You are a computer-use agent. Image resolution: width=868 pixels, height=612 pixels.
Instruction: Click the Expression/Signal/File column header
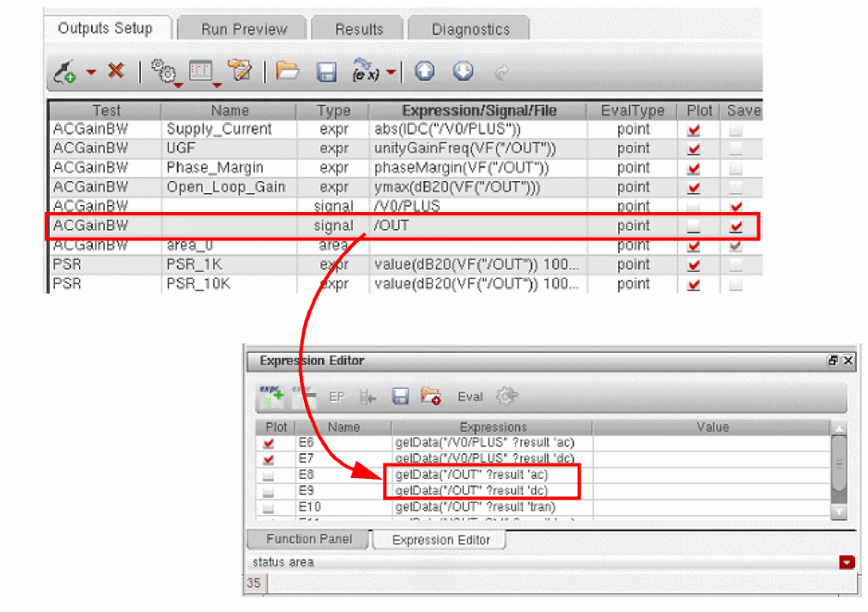pyautogui.click(x=478, y=110)
